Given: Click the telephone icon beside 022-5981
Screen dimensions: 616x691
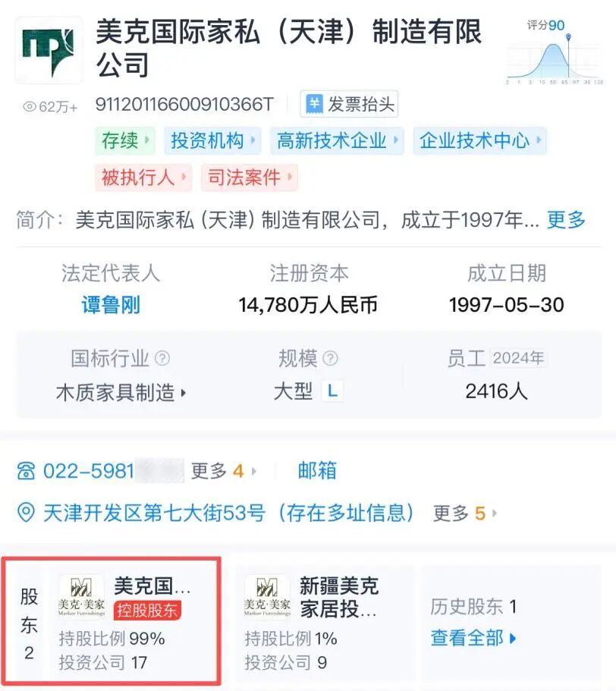Looking at the screenshot, I should pyautogui.click(x=27, y=470).
